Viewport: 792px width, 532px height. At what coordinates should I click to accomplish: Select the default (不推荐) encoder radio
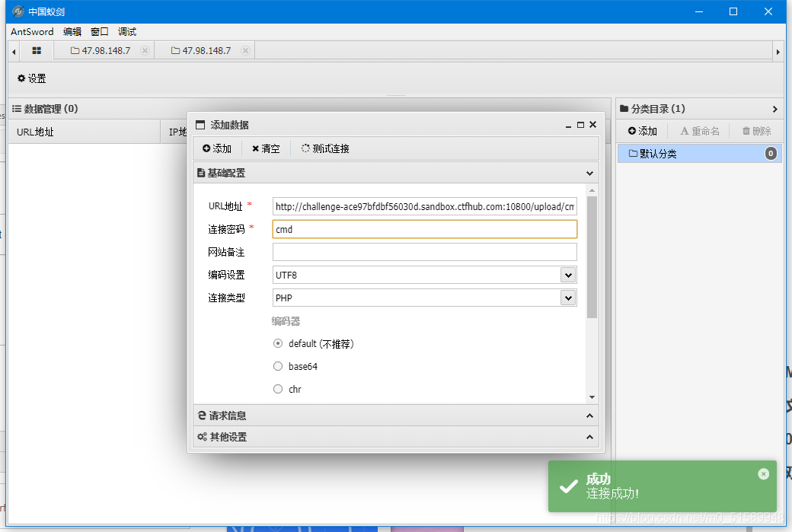(278, 343)
